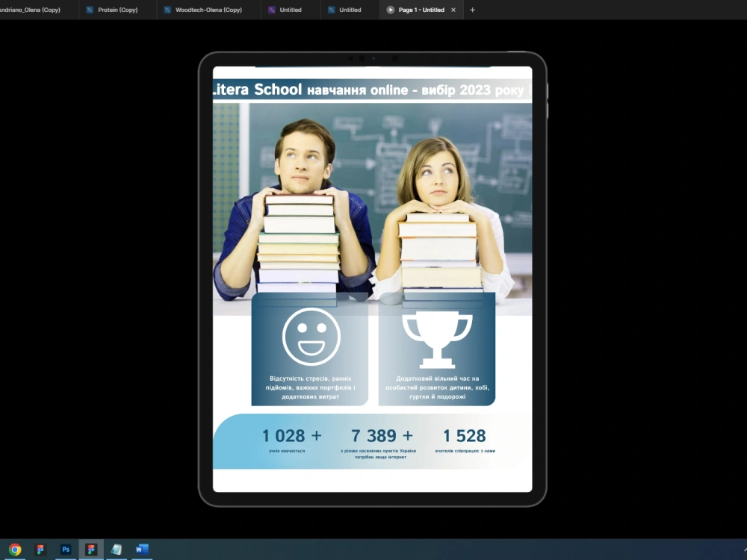Screen dimensions: 747x560
Task: Click the highlighted active Figma taskbar icon
Action: [91, 550]
